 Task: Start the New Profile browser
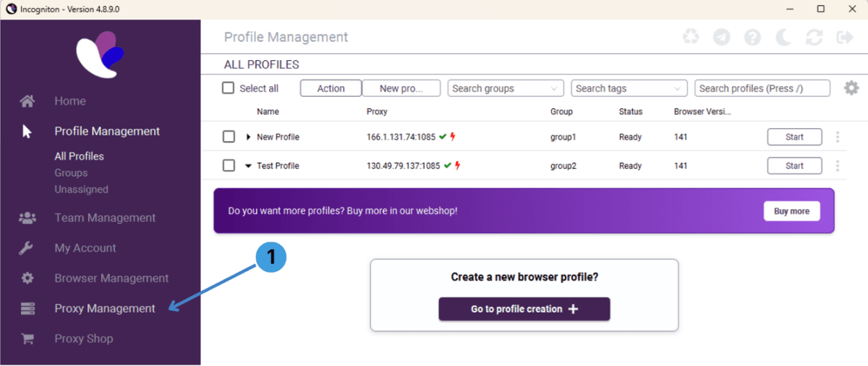click(x=794, y=137)
